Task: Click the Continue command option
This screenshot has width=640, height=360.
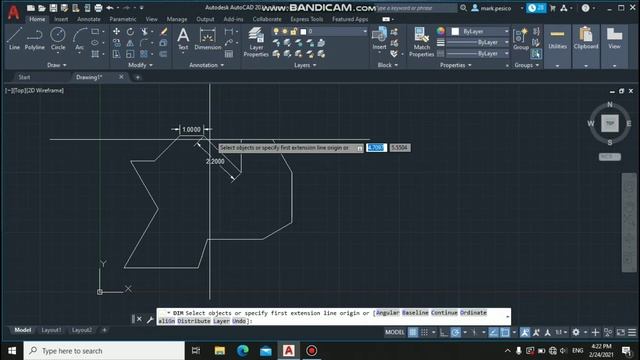Action: point(444,313)
